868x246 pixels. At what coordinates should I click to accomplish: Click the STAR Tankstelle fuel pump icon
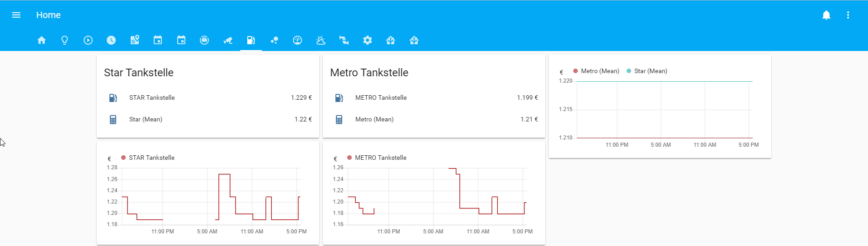click(x=113, y=97)
